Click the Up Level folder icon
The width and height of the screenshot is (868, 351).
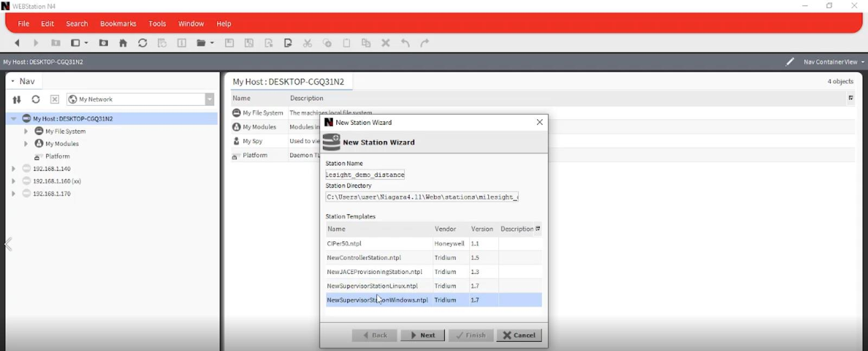[x=55, y=43]
